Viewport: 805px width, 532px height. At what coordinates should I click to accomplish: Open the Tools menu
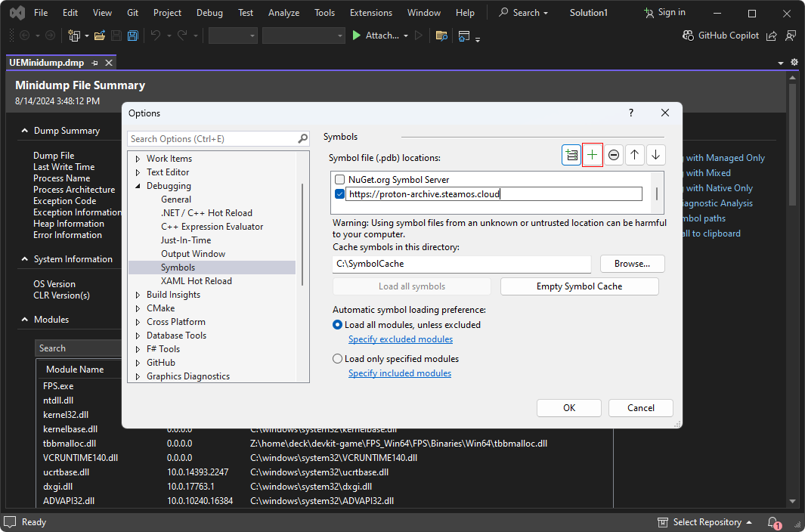coord(324,13)
